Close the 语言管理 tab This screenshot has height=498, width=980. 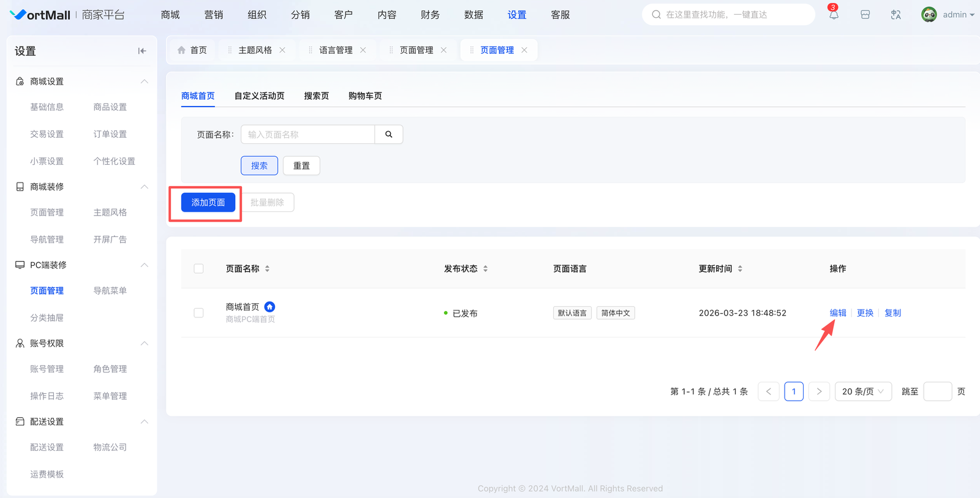click(x=363, y=50)
